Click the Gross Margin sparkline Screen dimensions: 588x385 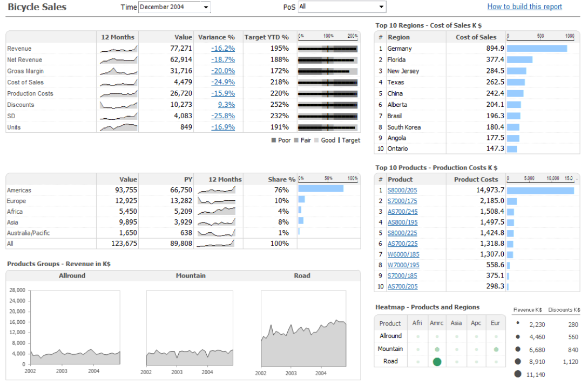tap(118, 71)
